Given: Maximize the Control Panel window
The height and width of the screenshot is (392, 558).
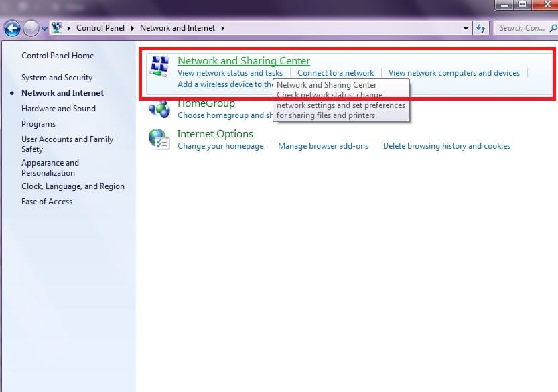Looking at the screenshot, I should (x=522, y=5).
